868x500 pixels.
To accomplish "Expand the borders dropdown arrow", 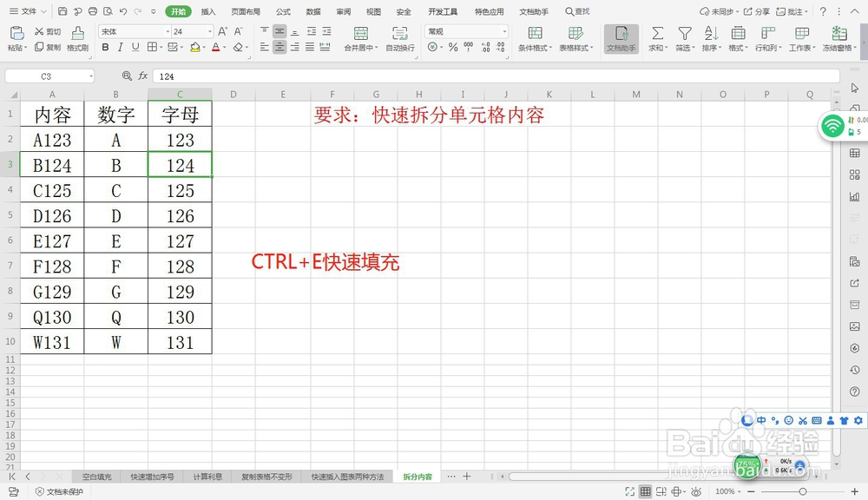I will 161,48.
